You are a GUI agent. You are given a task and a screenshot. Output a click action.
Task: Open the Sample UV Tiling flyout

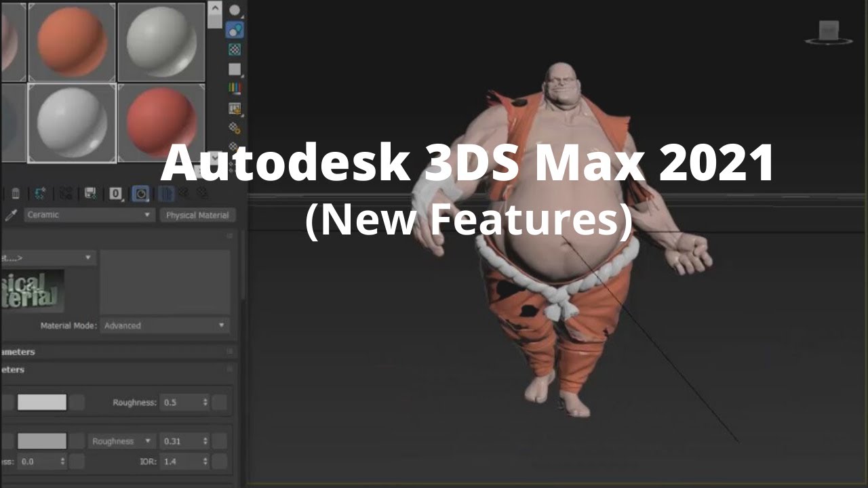pyautogui.click(x=235, y=69)
